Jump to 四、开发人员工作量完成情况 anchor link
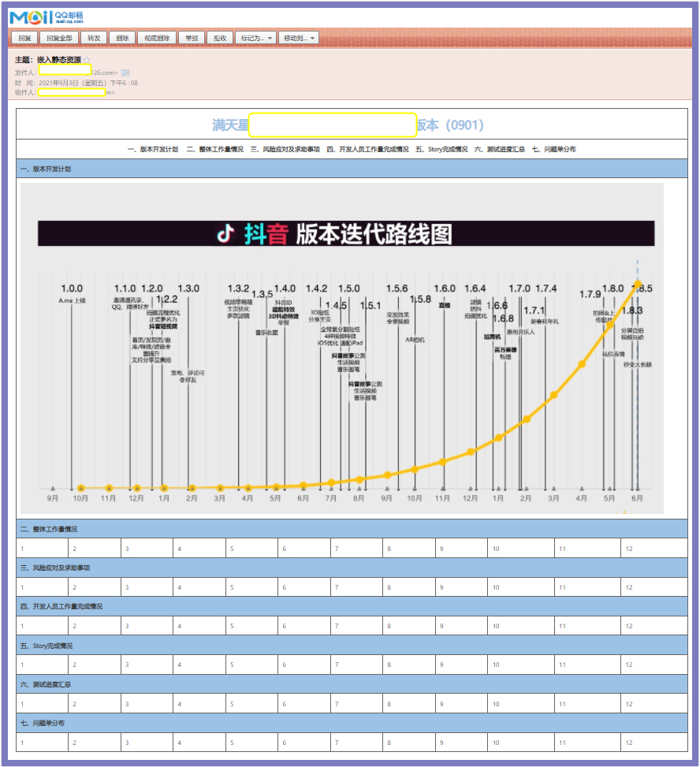 pyautogui.click(x=368, y=149)
